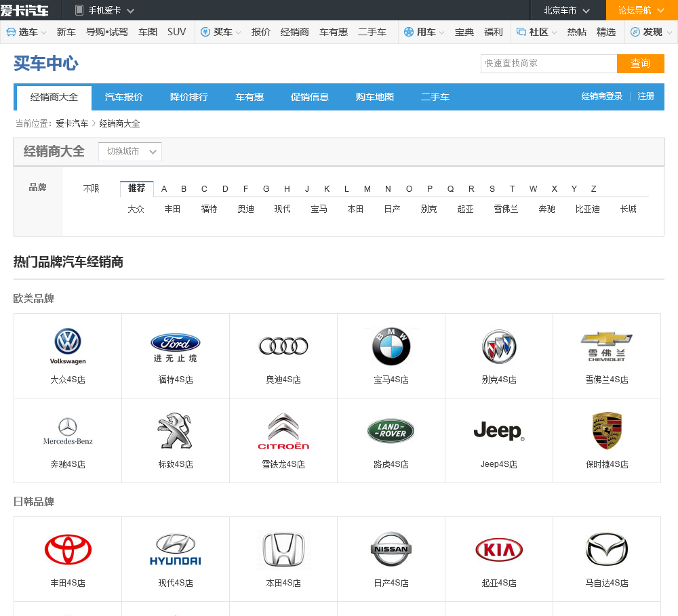Switch to the 促销信息 tab
Image resolution: width=678 pixels, height=616 pixels.
click(x=310, y=97)
